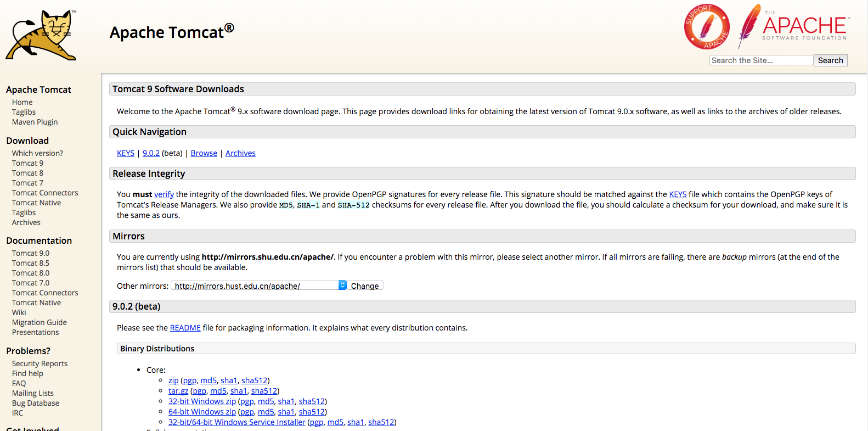868x431 pixels.
Task: Open IRC sidebar link
Action: coord(18,413)
